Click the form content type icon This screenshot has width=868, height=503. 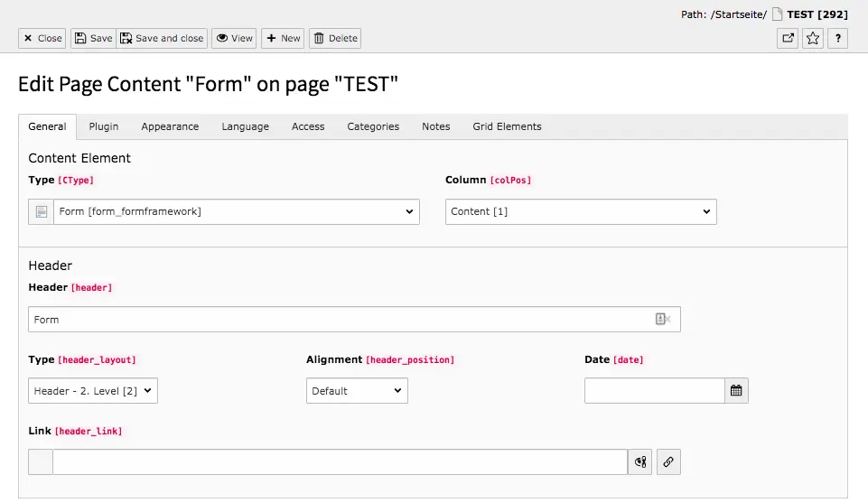41,211
